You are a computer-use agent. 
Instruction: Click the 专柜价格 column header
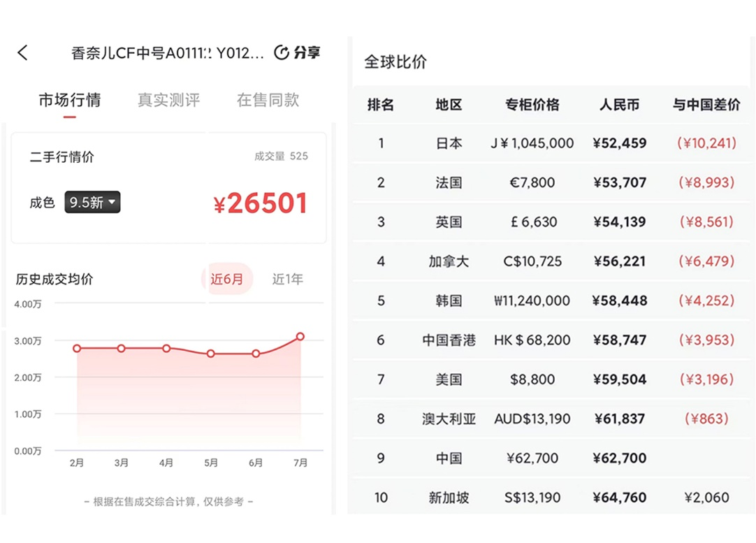pos(532,105)
